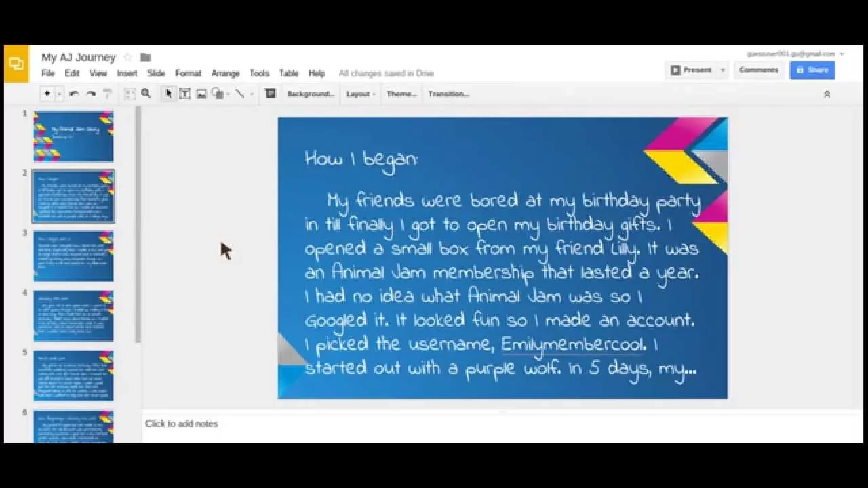Rename the My AJ Journey title

click(x=79, y=58)
